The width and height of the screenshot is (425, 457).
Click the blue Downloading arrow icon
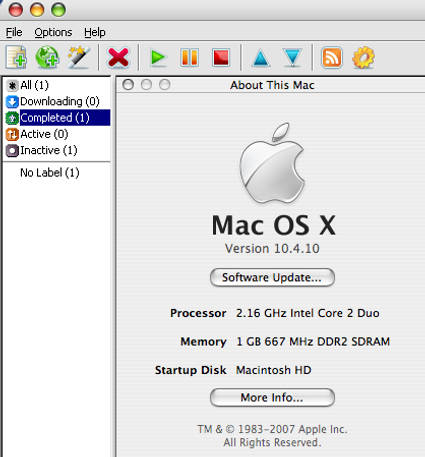coord(12,102)
